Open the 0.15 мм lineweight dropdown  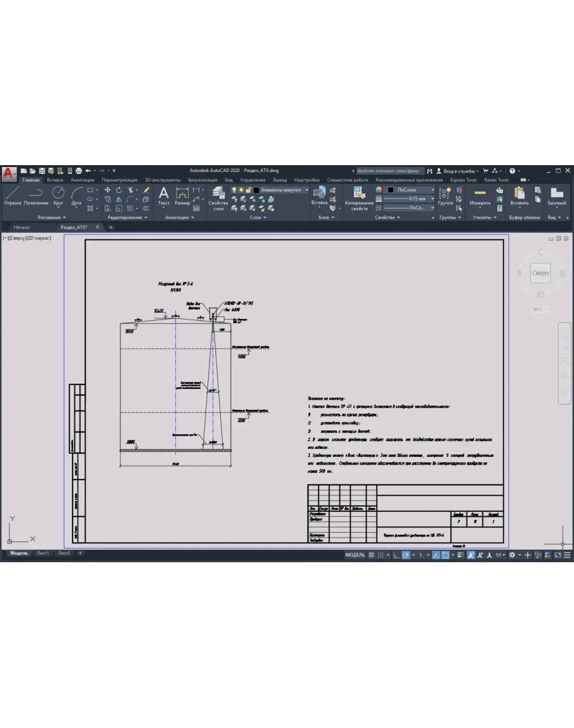410,199
